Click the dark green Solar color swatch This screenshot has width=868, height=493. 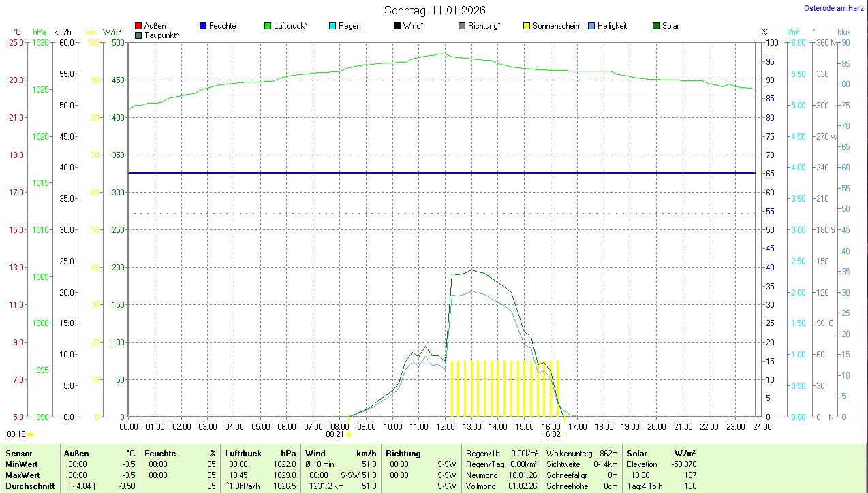[656, 26]
